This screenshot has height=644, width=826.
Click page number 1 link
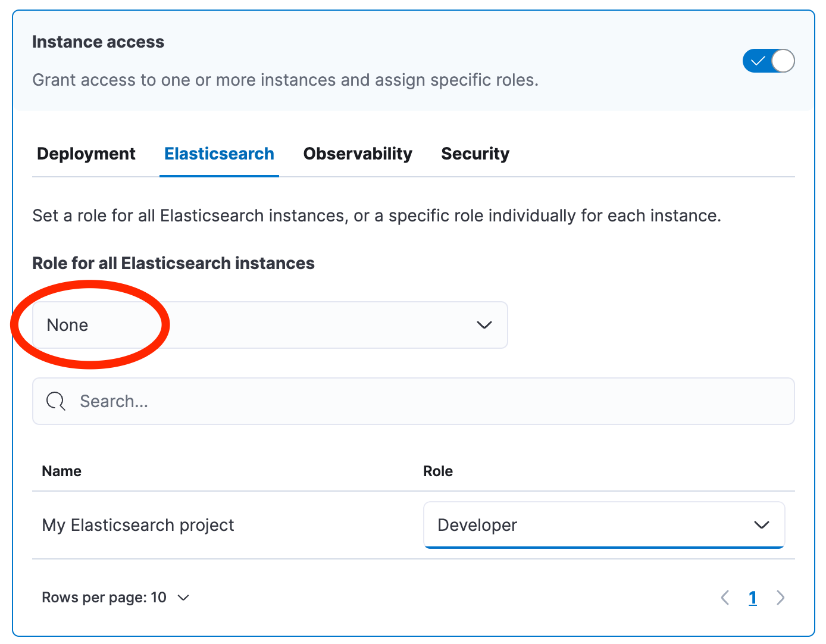(753, 598)
